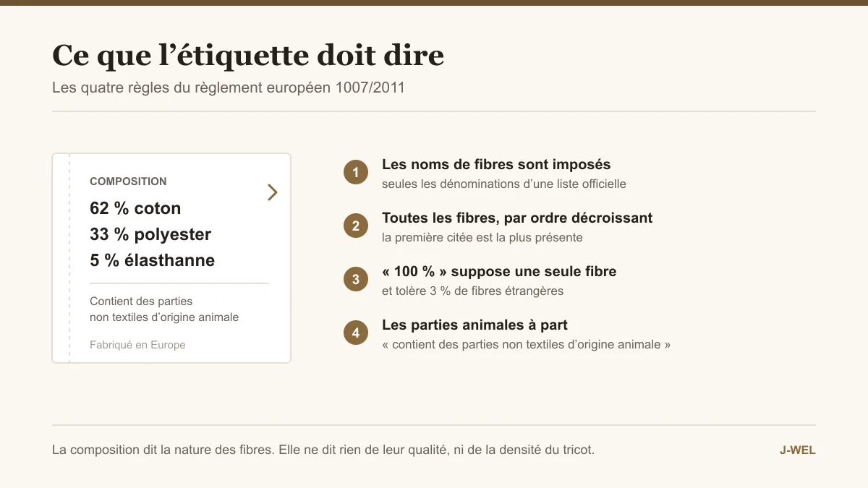Click the number 4 circle badge
Viewport: 868px width, 488px height.
point(356,333)
